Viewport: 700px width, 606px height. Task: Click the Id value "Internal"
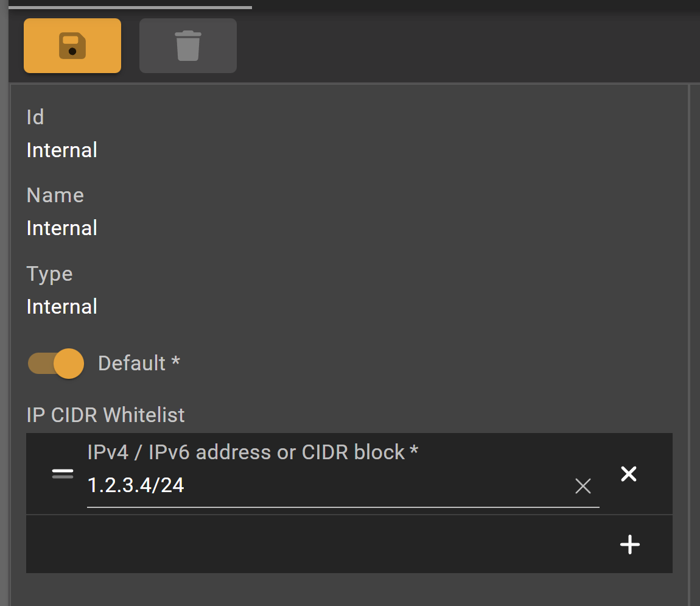62,150
